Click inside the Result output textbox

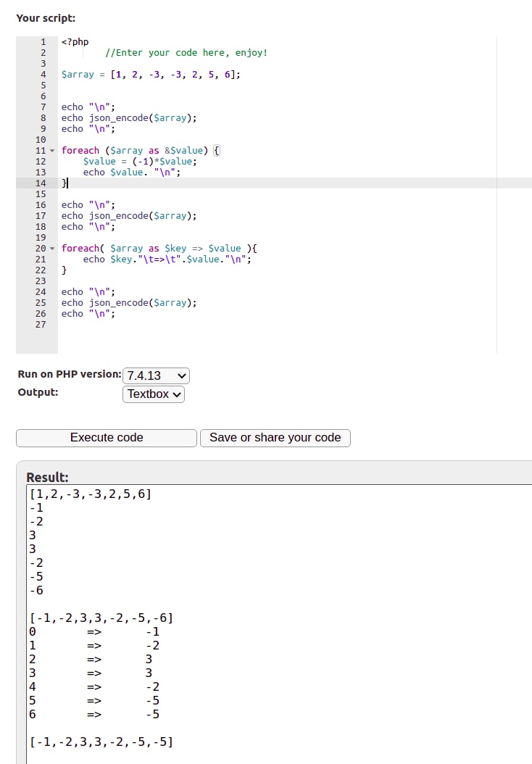[280, 624]
